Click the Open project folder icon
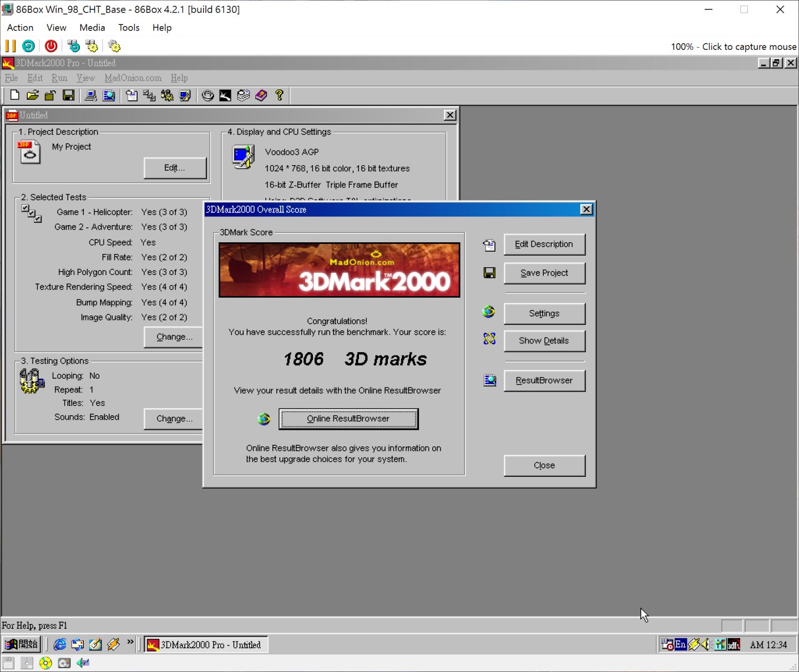Image resolution: width=799 pixels, height=672 pixels. point(33,95)
